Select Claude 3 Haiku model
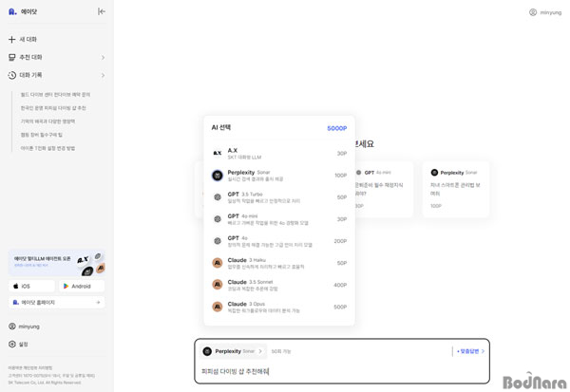 click(x=279, y=263)
